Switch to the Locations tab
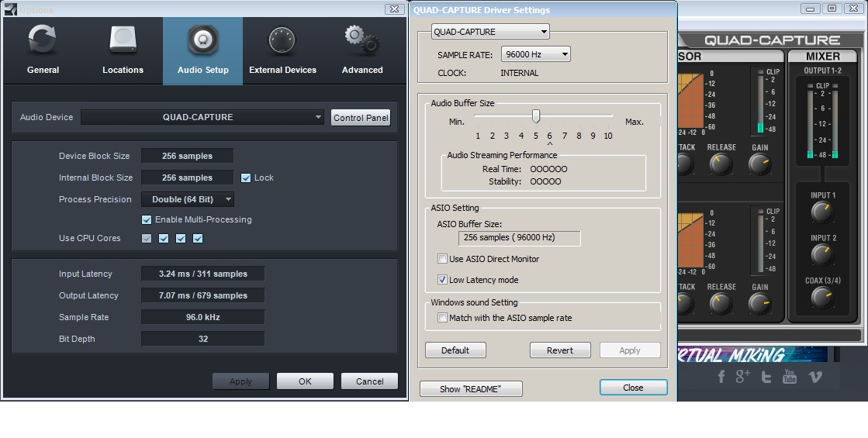The height and width of the screenshot is (438, 868). point(123,51)
